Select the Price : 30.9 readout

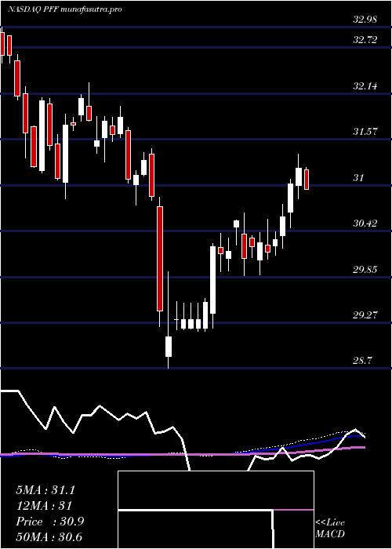click(49, 522)
